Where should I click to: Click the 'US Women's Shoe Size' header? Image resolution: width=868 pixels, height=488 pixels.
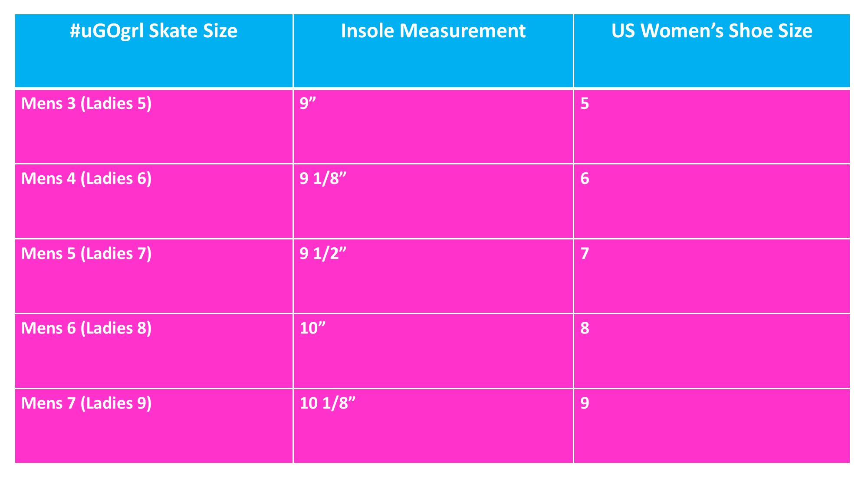(711, 31)
